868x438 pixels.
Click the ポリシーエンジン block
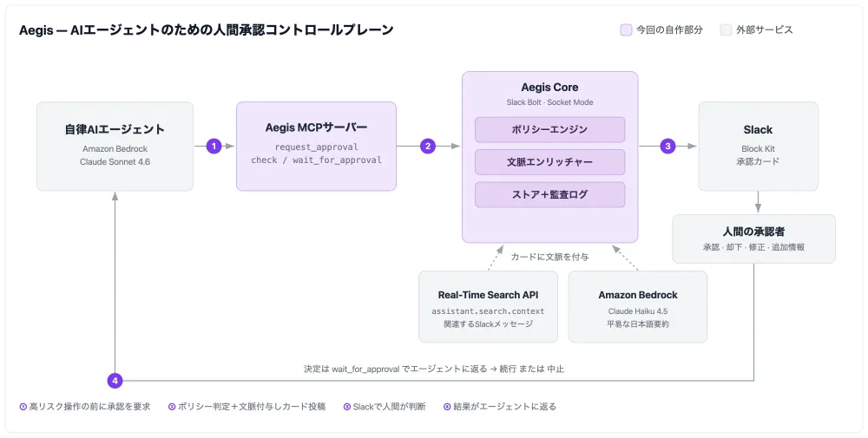click(549, 129)
